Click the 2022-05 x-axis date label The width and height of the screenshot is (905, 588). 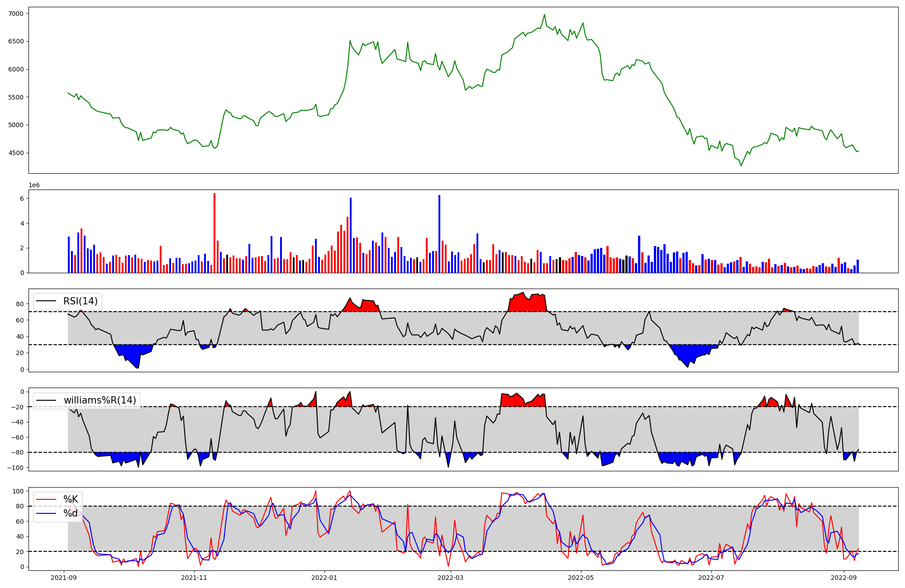pyautogui.click(x=581, y=578)
